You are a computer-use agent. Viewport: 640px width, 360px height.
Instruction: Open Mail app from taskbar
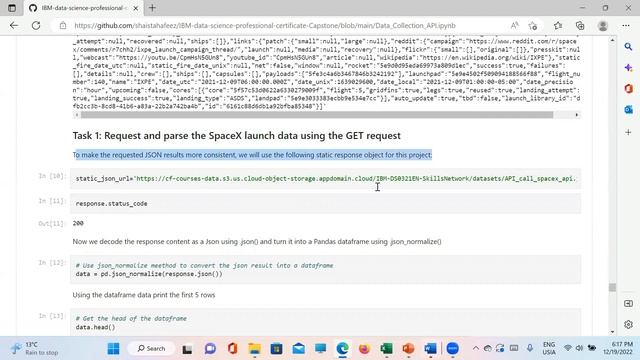pyautogui.click(x=298, y=349)
